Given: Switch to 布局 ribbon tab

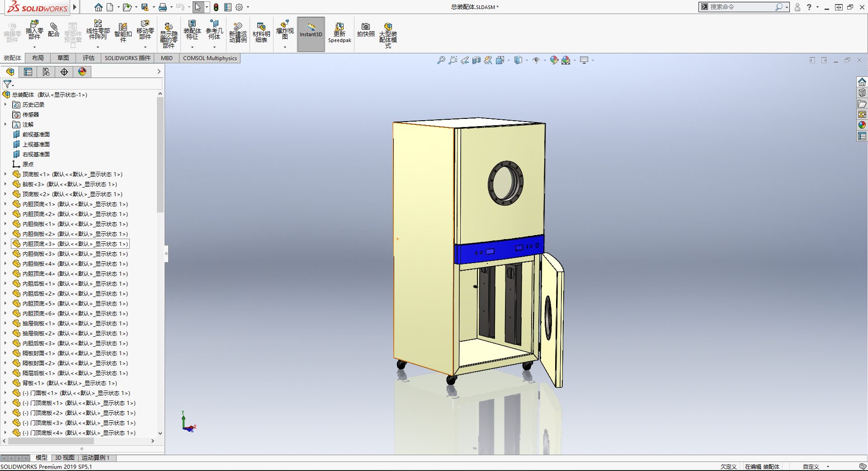Looking at the screenshot, I should coord(38,58).
